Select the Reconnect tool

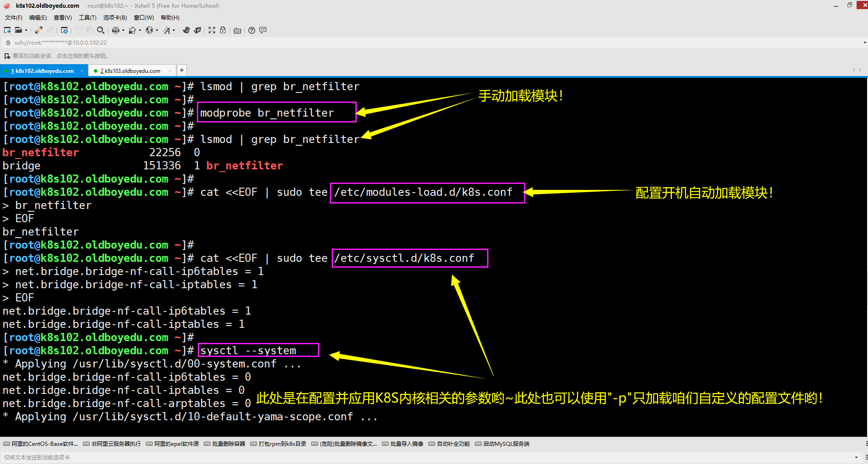tap(38, 30)
